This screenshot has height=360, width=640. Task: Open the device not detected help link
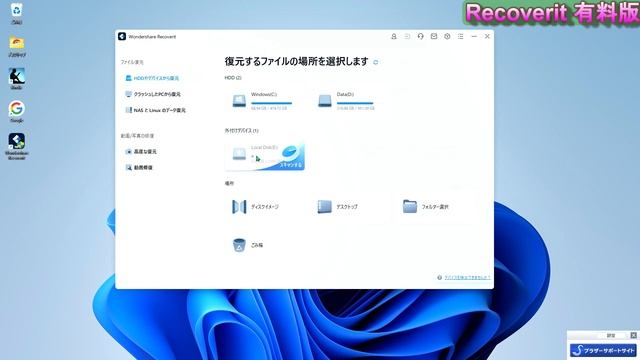467,278
